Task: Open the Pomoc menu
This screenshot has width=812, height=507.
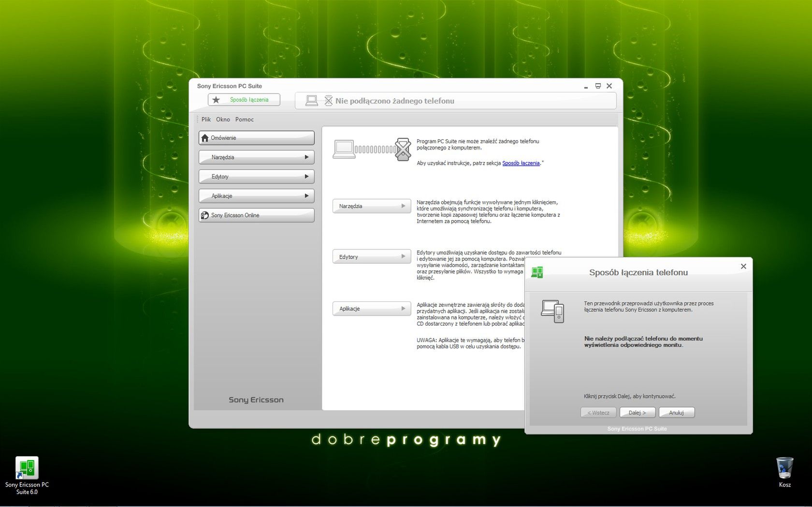Action: pos(245,119)
